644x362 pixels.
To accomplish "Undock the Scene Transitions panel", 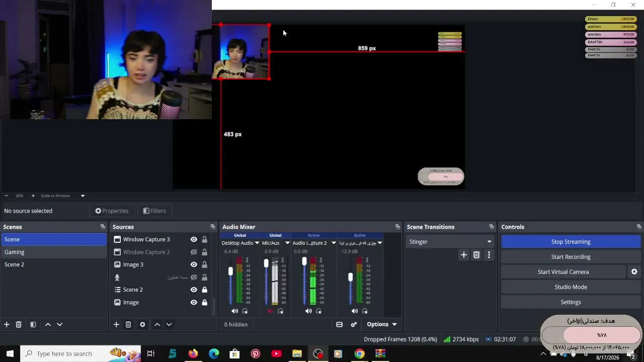I will click(492, 227).
